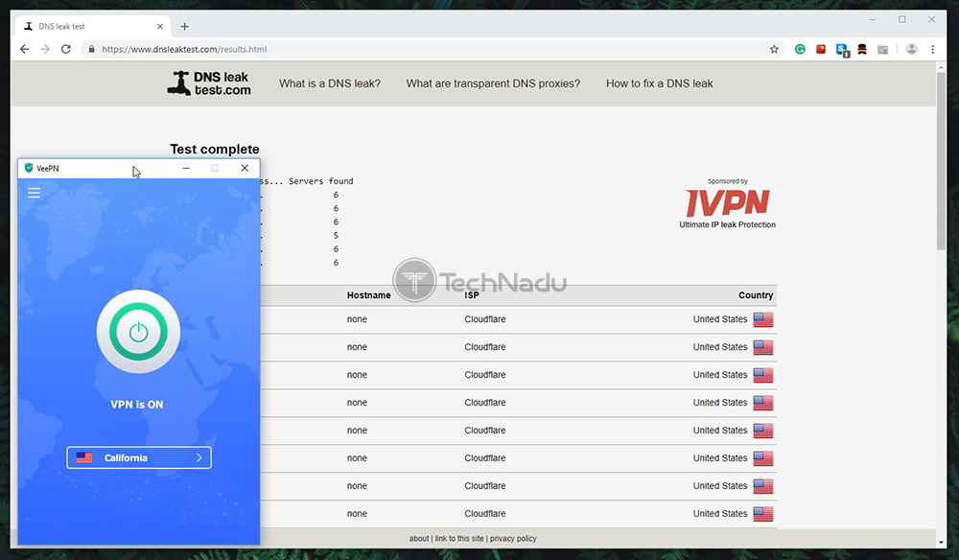Close the VeePN window
959x560 pixels.
click(x=245, y=168)
